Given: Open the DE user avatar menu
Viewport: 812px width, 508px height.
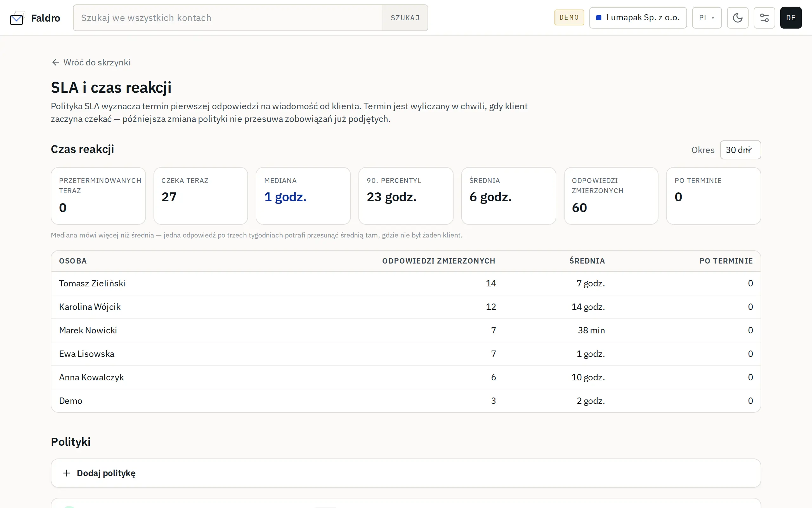Looking at the screenshot, I should [790, 18].
